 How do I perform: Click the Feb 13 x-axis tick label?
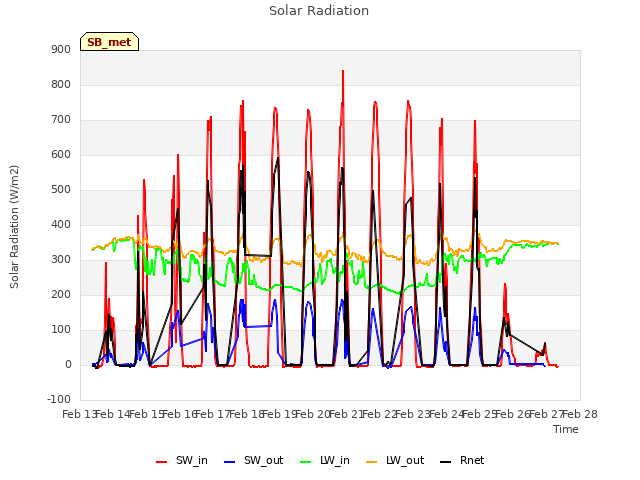tap(79, 414)
